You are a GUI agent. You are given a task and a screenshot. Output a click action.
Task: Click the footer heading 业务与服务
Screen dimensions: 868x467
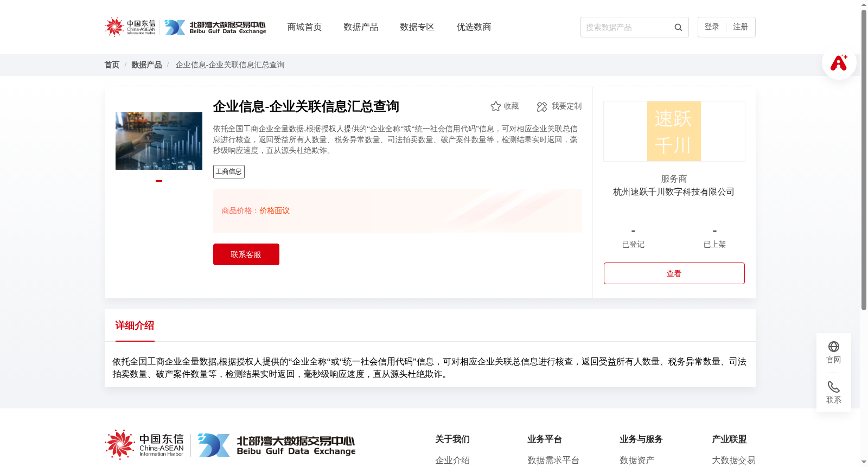tap(641, 439)
